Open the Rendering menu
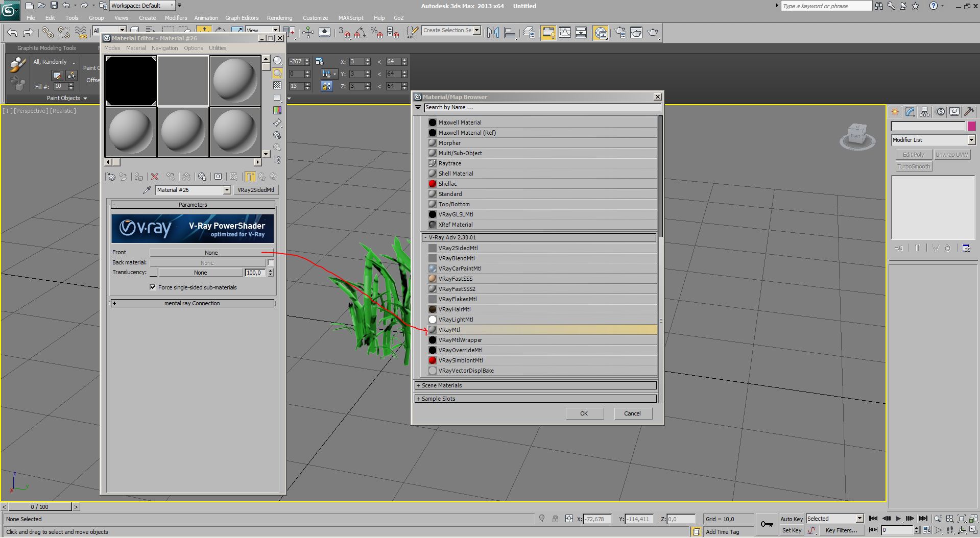 [x=279, y=18]
